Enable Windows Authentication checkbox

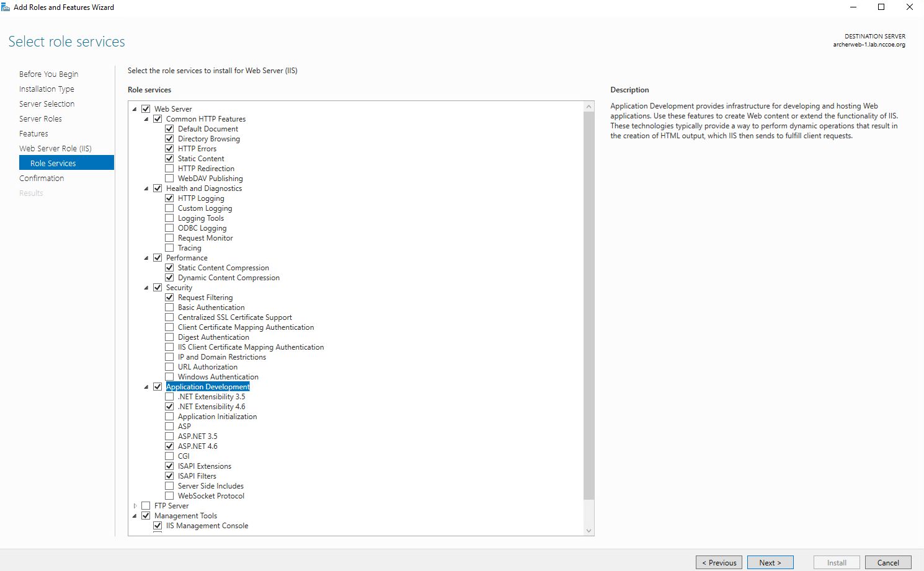click(169, 377)
